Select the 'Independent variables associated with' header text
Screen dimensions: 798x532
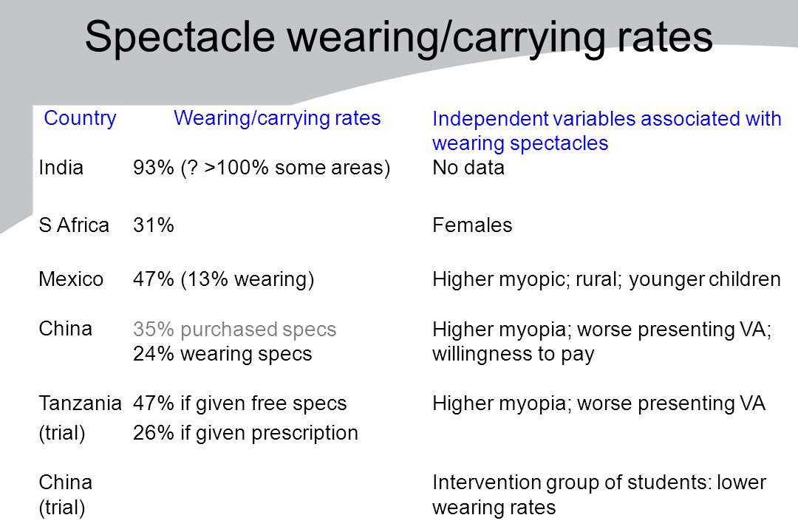(x=607, y=119)
